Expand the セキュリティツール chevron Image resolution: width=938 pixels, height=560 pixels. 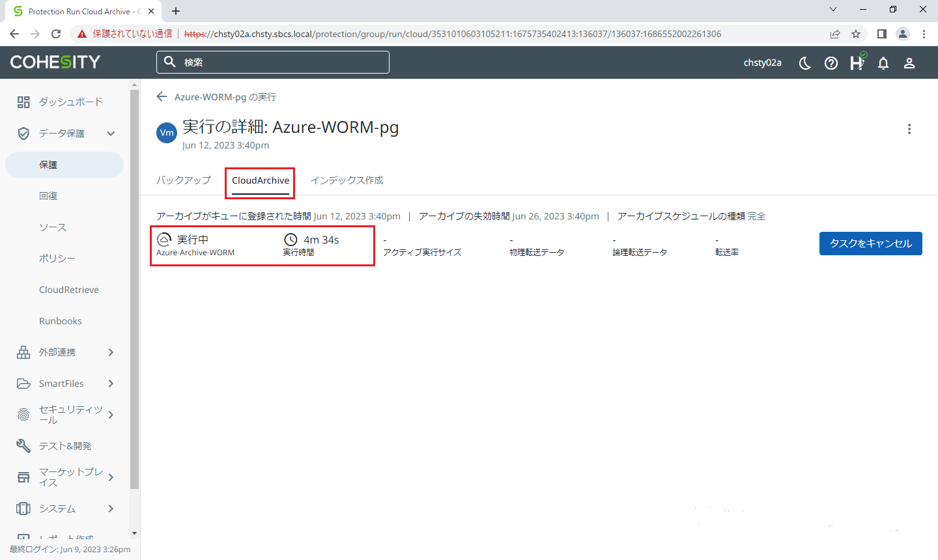(111, 415)
